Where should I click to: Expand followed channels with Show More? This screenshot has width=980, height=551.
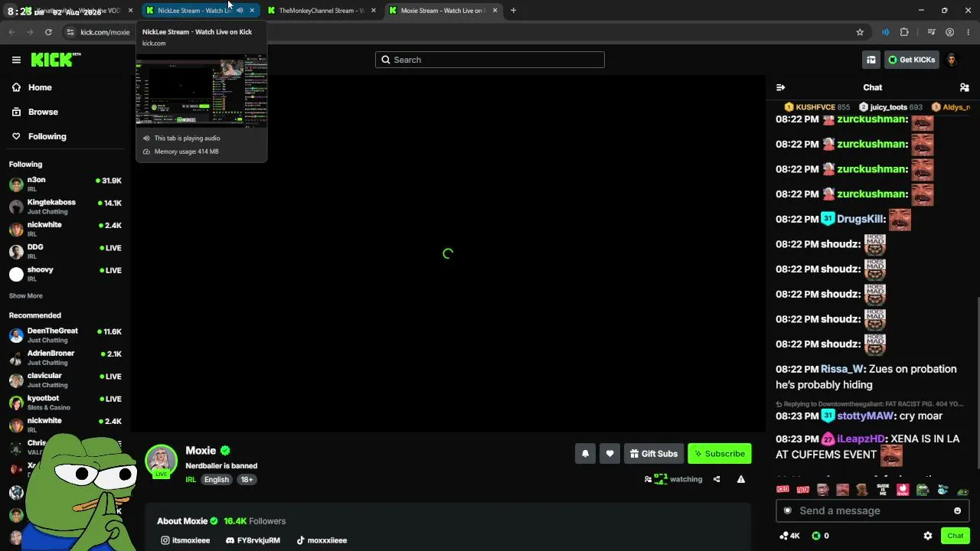tap(26, 296)
